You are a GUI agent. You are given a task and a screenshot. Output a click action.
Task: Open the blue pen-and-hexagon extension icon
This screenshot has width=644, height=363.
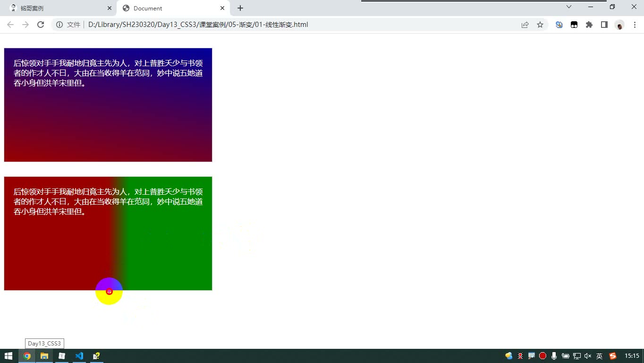pyautogui.click(x=559, y=25)
